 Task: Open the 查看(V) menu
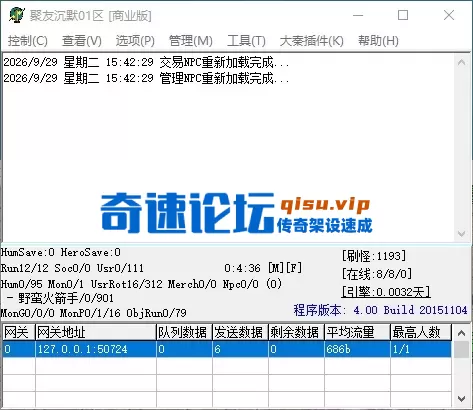82,41
